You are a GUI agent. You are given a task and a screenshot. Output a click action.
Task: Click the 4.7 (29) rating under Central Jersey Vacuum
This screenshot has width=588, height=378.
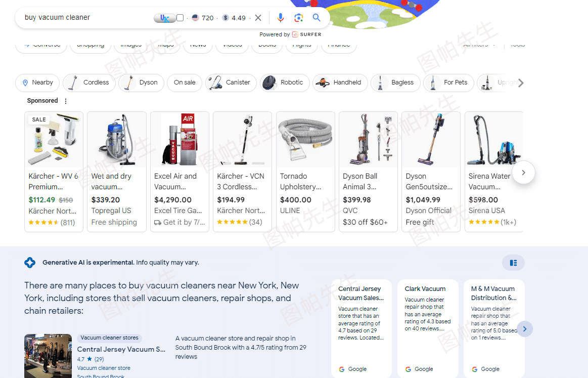tap(91, 359)
